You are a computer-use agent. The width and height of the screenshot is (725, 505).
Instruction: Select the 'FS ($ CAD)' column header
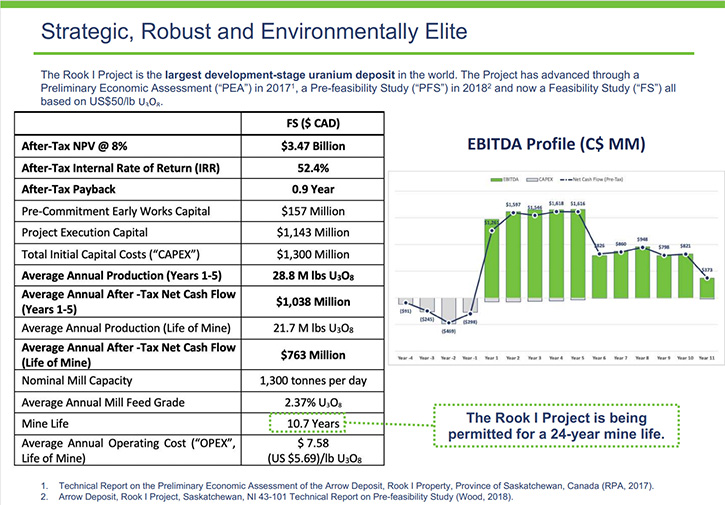tap(313, 123)
